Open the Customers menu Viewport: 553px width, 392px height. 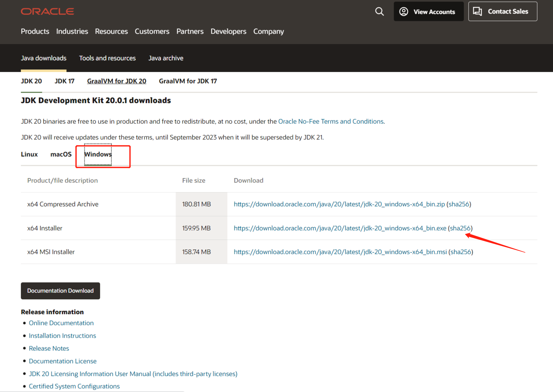(x=152, y=31)
